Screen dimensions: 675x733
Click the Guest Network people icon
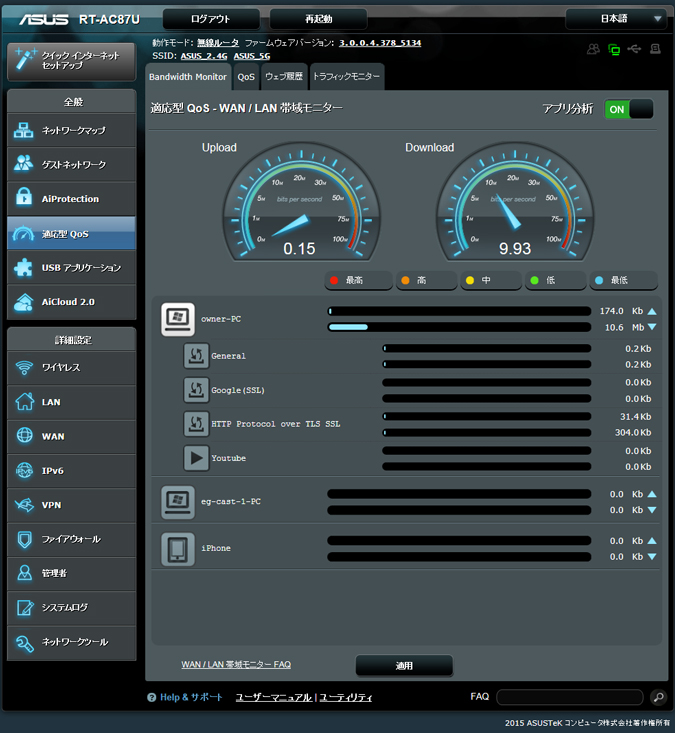pyautogui.click(x=23, y=164)
